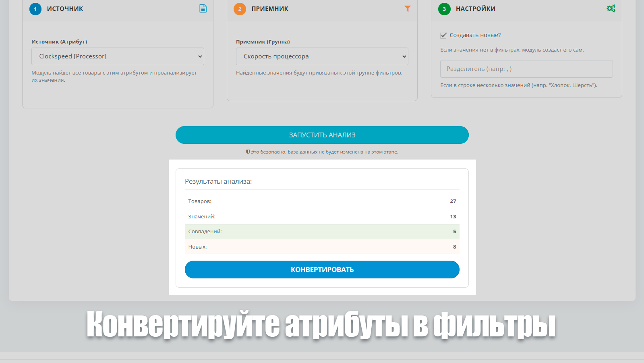Click the orange step 2 number badge

pos(240,9)
